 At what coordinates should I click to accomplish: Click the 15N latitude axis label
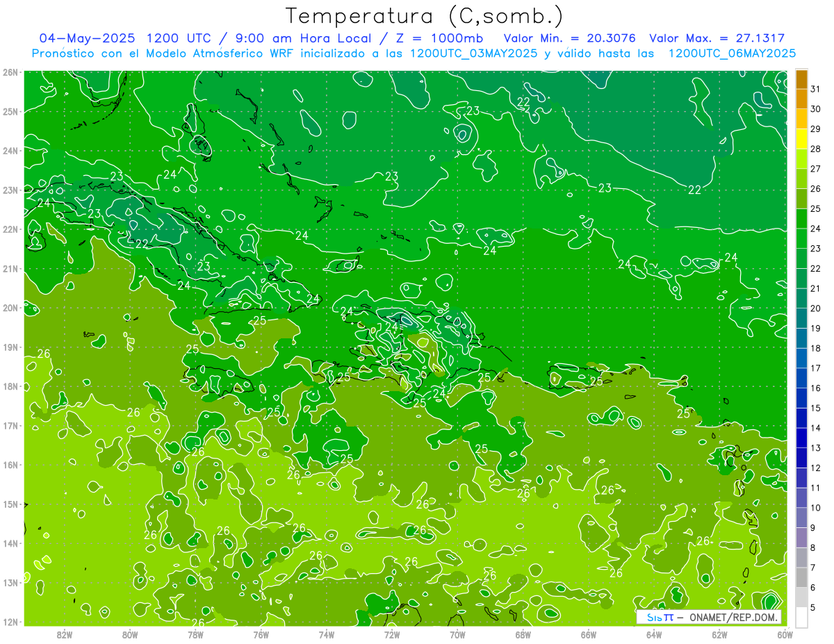[x=10, y=504]
